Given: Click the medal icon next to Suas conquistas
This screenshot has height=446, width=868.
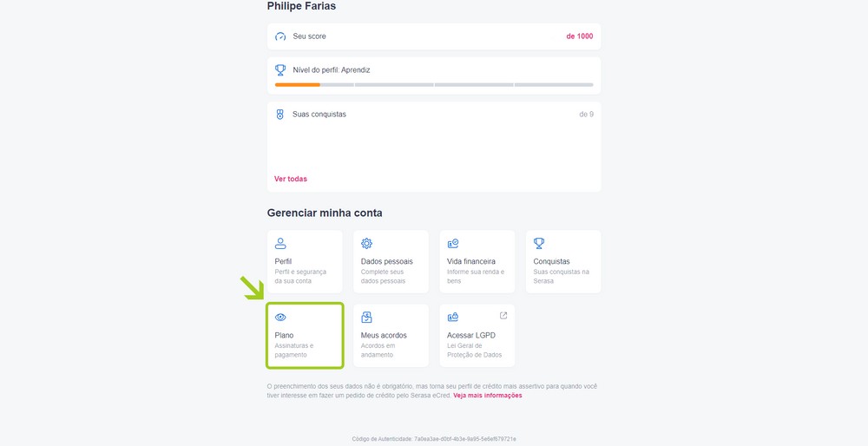Looking at the screenshot, I should (280, 115).
